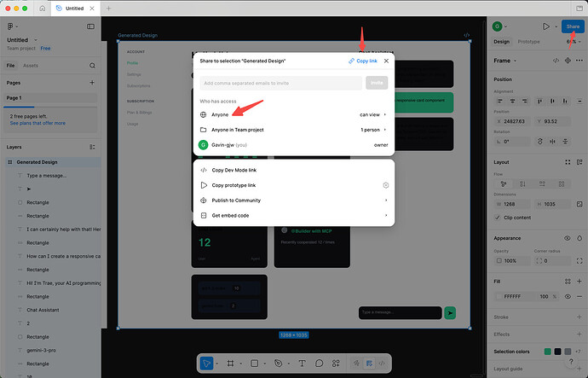
Task: Switch to the Prototype tab
Action: click(528, 41)
